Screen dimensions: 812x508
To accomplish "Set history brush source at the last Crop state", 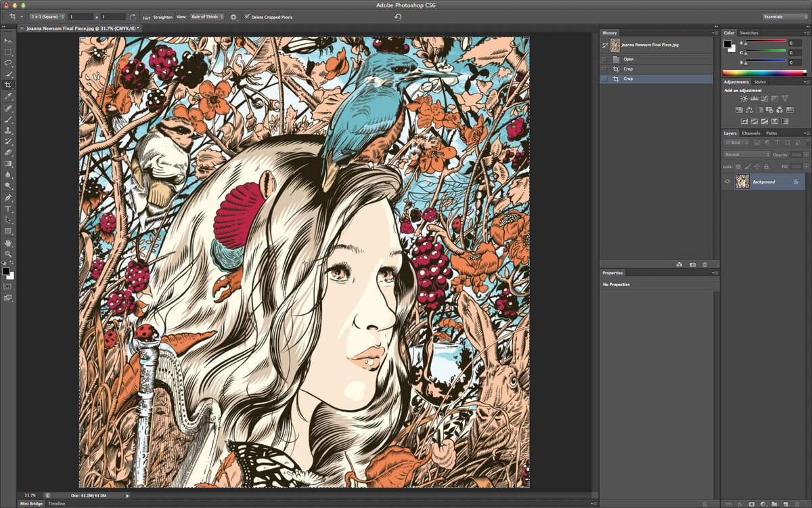I will pyautogui.click(x=605, y=79).
